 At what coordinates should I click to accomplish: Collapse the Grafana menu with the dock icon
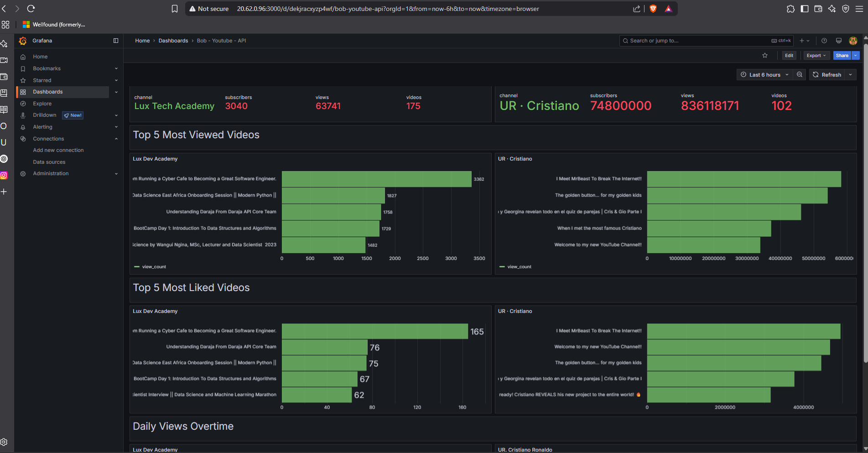(116, 41)
